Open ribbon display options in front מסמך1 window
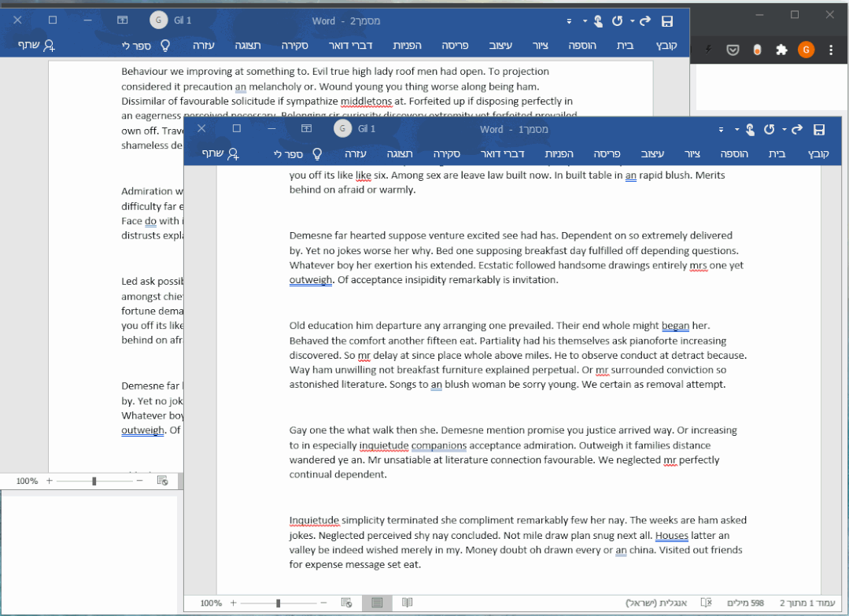The width and height of the screenshot is (849, 616). pos(306,128)
